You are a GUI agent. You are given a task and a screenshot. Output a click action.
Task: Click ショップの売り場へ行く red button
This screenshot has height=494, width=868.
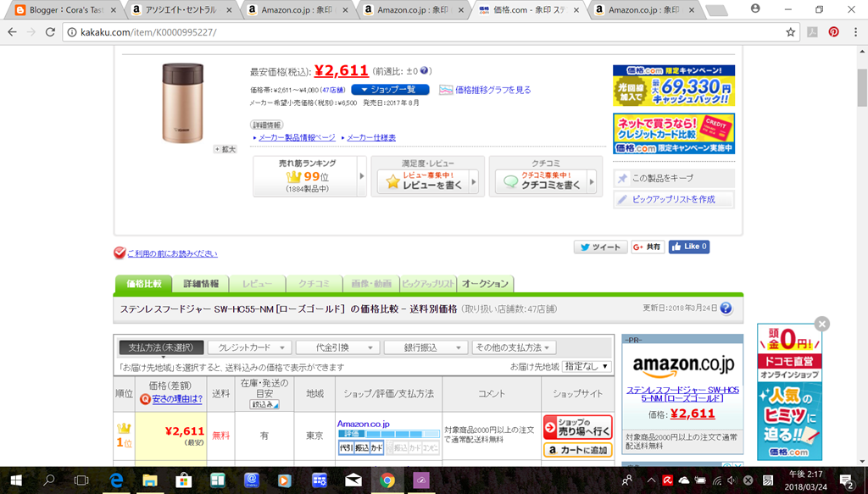[x=578, y=427]
